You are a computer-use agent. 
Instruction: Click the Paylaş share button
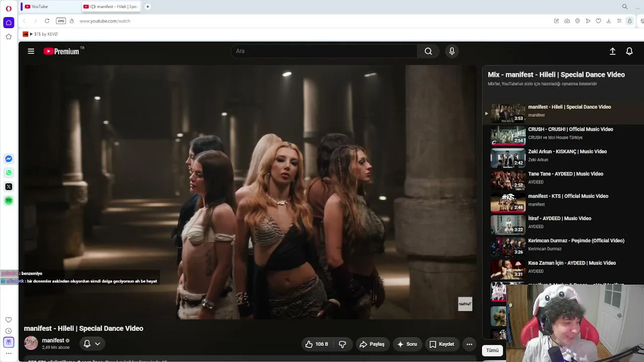point(372,344)
